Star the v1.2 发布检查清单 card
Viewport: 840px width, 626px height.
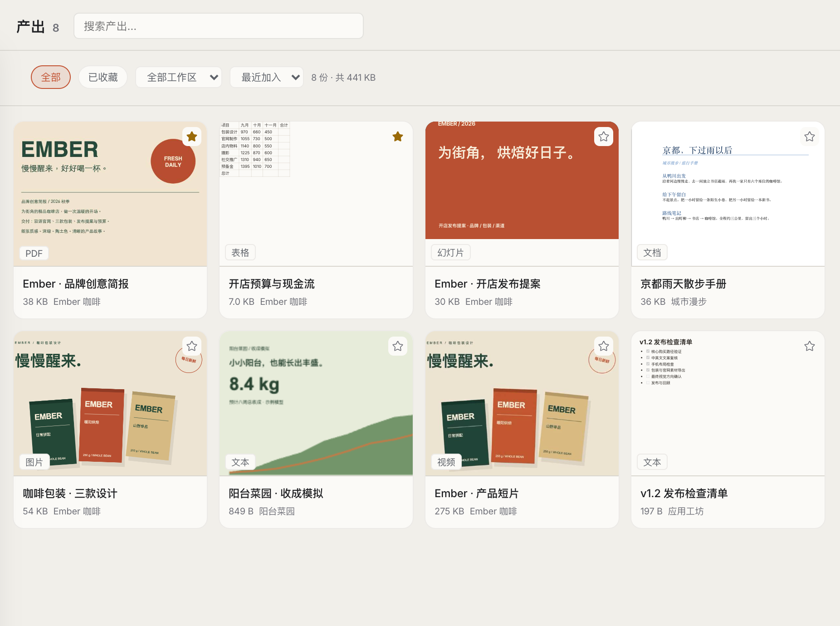(x=810, y=346)
